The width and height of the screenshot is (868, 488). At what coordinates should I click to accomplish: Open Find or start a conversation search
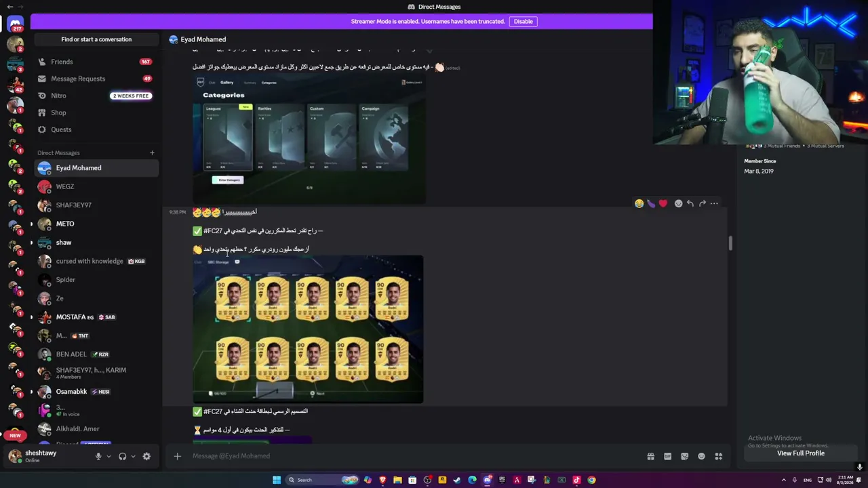pyautogui.click(x=96, y=39)
